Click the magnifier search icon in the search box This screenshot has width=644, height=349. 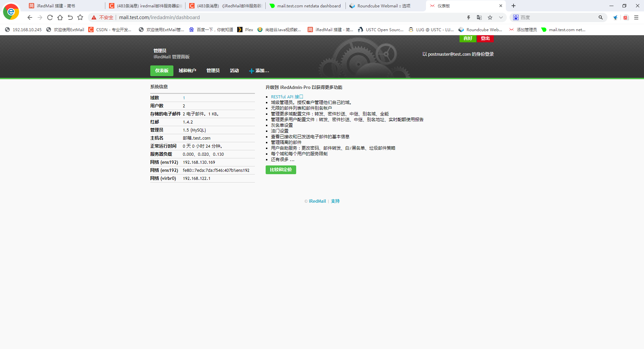(600, 17)
